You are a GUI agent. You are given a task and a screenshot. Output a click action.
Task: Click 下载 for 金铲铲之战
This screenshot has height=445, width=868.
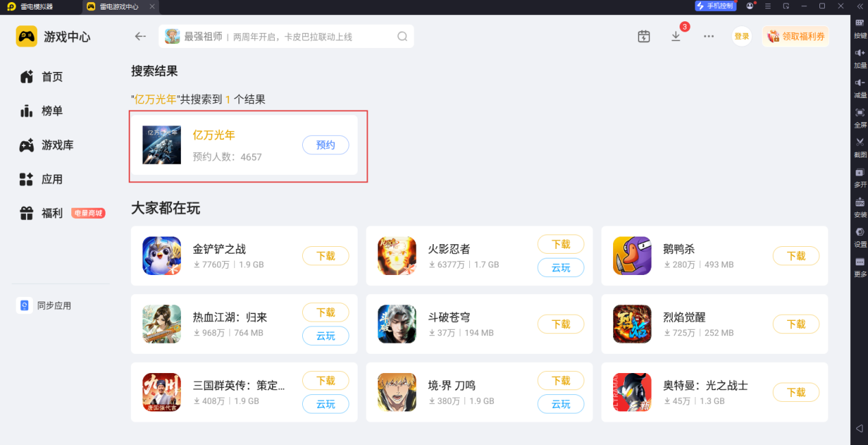tap(325, 256)
